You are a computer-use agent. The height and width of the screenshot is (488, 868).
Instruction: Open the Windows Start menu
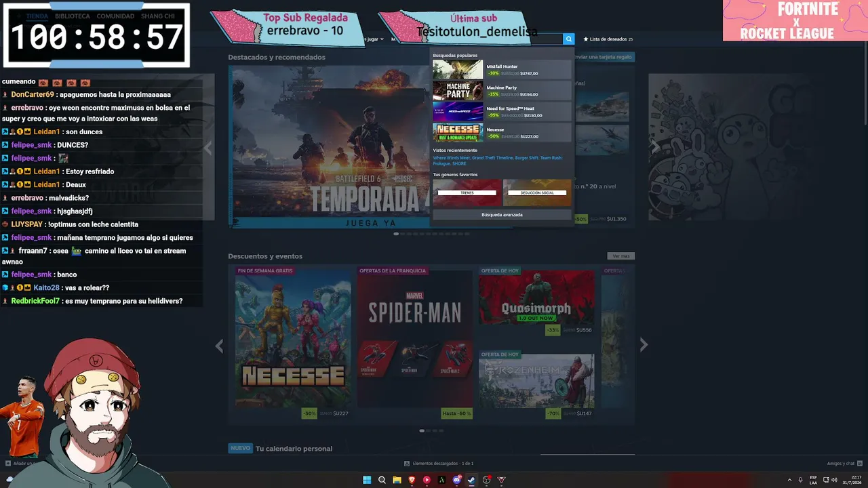[x=367, y=480]
